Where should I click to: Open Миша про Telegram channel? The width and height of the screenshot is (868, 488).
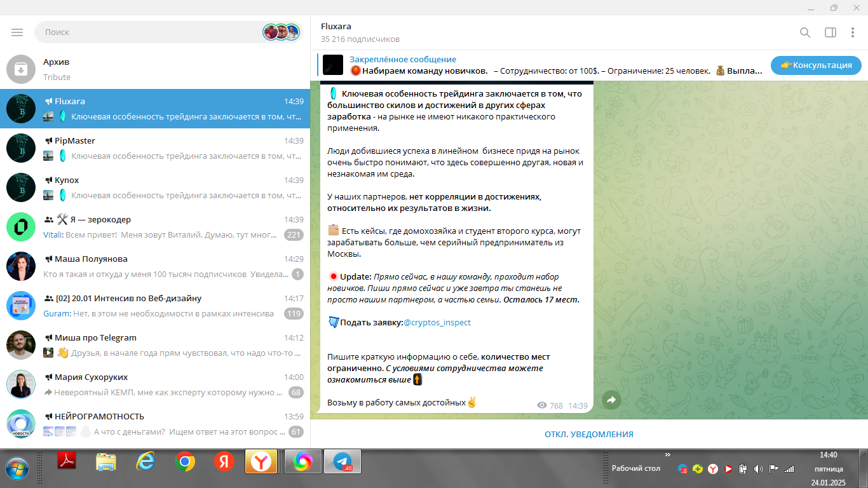tap(155, 345)
